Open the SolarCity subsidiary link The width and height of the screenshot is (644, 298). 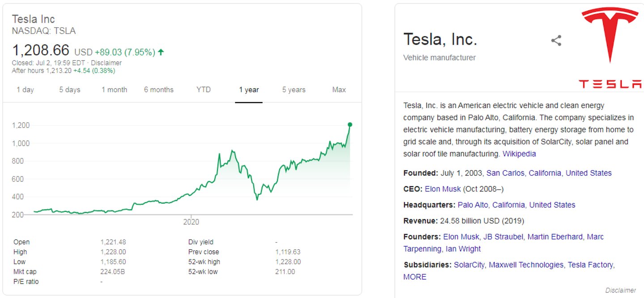(x=469, y=265)
